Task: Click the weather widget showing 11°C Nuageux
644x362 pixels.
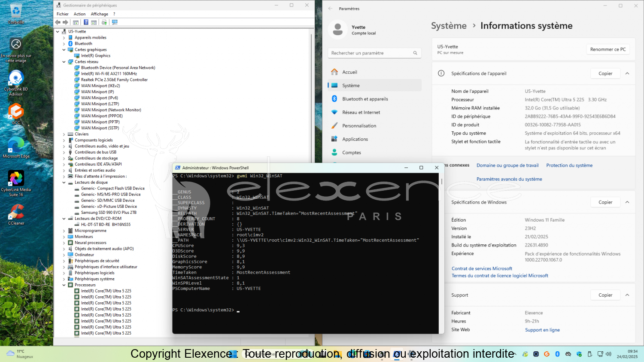Action: (20, 354)
